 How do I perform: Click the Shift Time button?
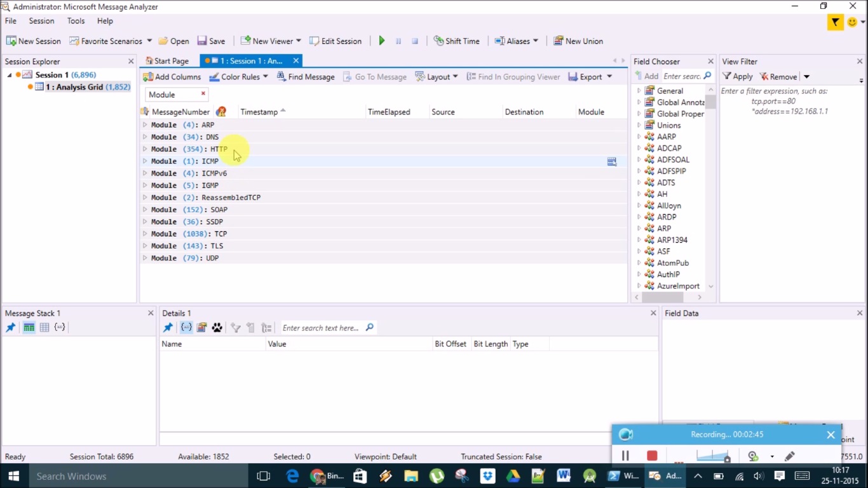(x=457, y=41)
